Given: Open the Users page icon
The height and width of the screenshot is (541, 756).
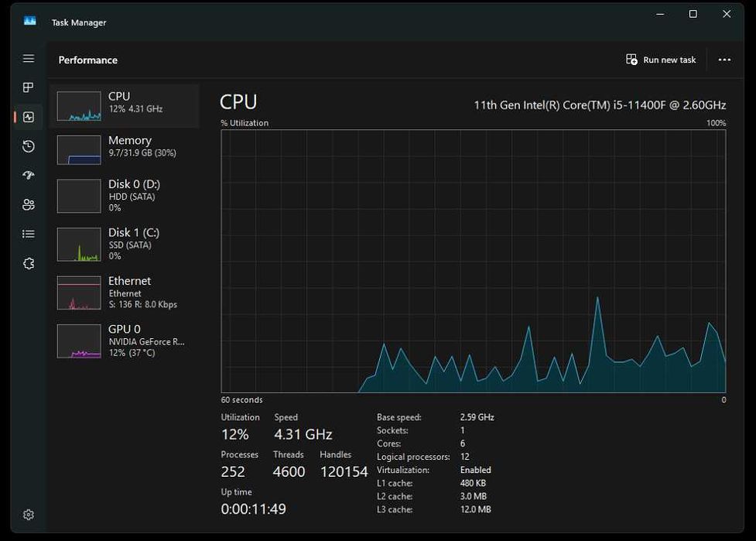Looking at the screenshot, I should tap(29, 205).
